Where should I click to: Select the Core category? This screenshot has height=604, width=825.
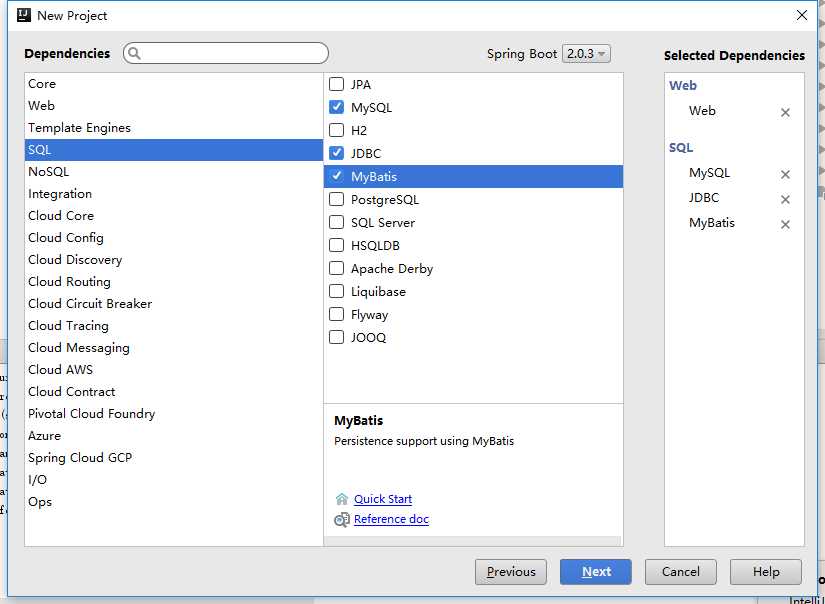[174, 84]
